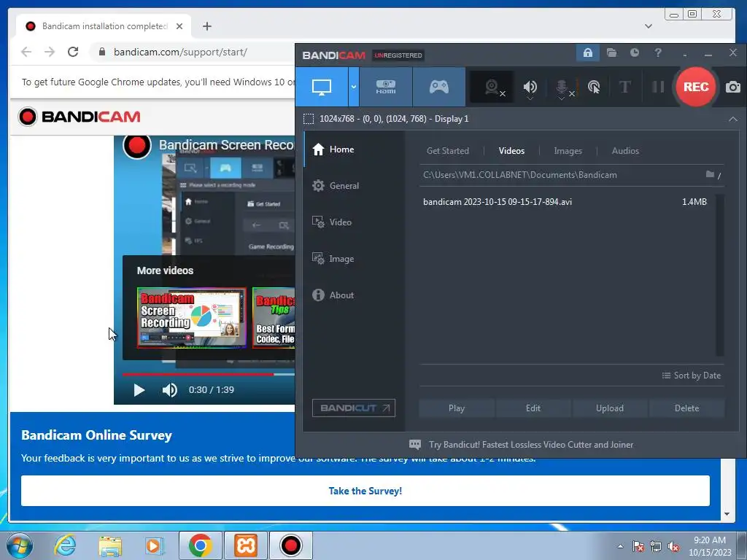Screen dimensions: 747x560
Task: Open the Bandicam Tips video thumbnail
Action: click(x=274, y=317)
